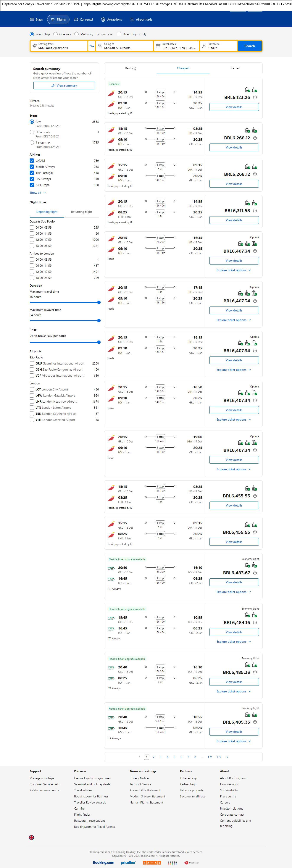The image size is (292, 868).
Task: Expand Show all airlines list
Action: 37,193
